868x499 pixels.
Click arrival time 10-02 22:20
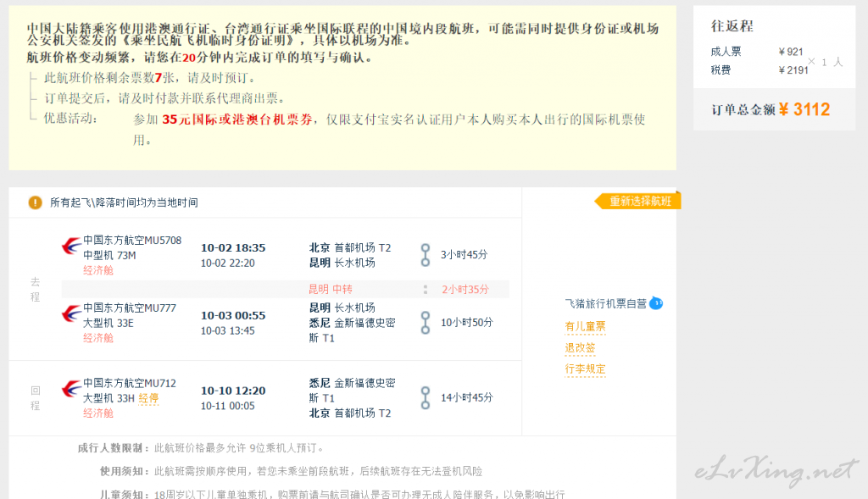[x=227, y=263]
